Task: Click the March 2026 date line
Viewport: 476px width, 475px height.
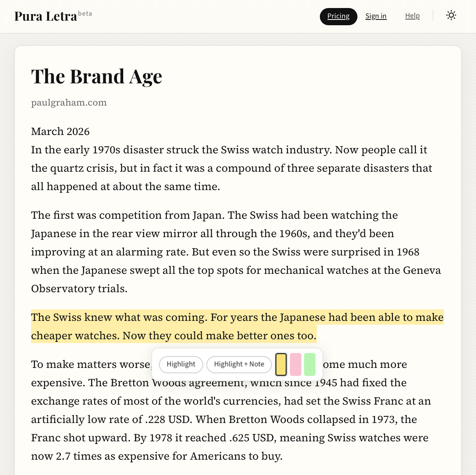Action: (x=60, y=132)
